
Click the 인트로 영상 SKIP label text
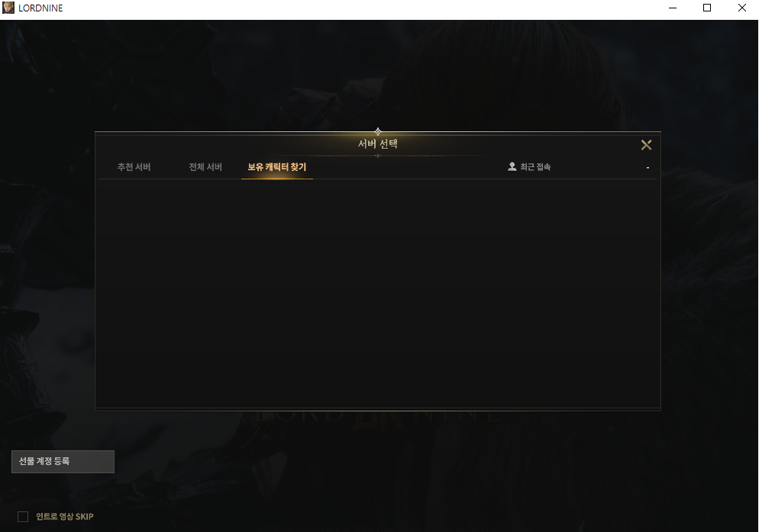(65, 517)
